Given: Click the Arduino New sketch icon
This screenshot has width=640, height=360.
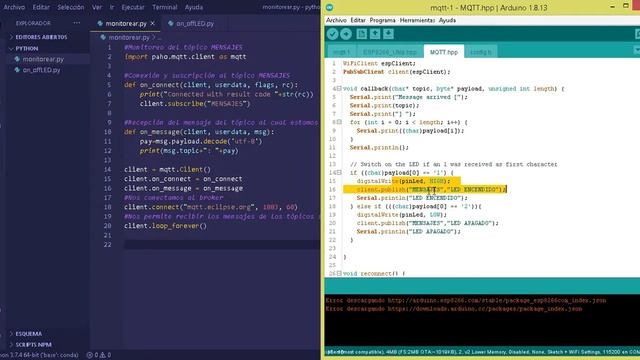Looking at the screenshot, I should 361,34.
